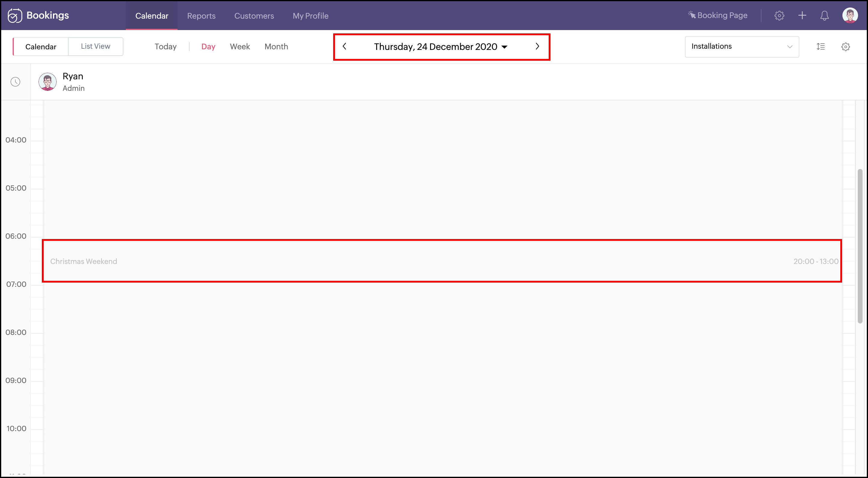This screenshot has width=868, height=478.
Task: Open the notifications bell
Action: click(x=824, y=16)
